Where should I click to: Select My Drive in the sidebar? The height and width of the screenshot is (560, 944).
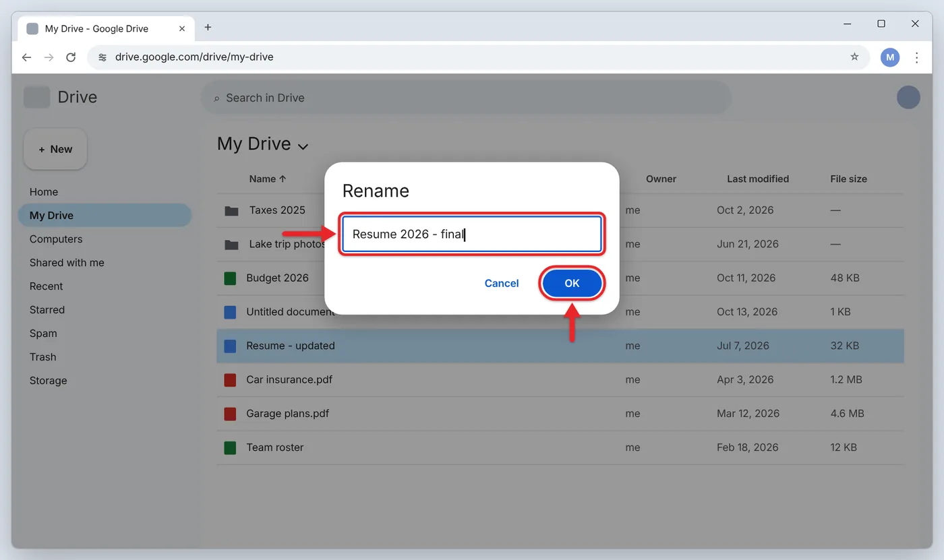[105, 216]
